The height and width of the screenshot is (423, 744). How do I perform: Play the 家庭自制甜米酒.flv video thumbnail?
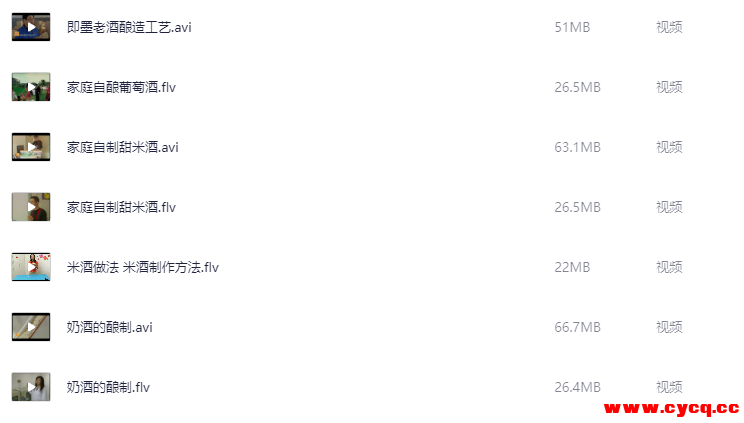pyautogui.click(x=31, y=207)
